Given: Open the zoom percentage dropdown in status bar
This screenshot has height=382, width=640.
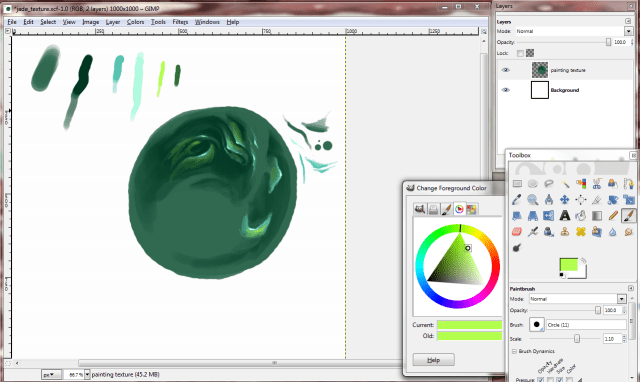Looking at the screenshot, I should click(x=87, y=374).
